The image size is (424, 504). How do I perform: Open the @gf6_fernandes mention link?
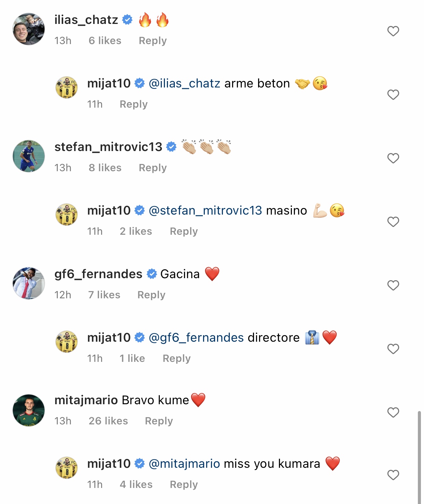(x=196, y=338)
